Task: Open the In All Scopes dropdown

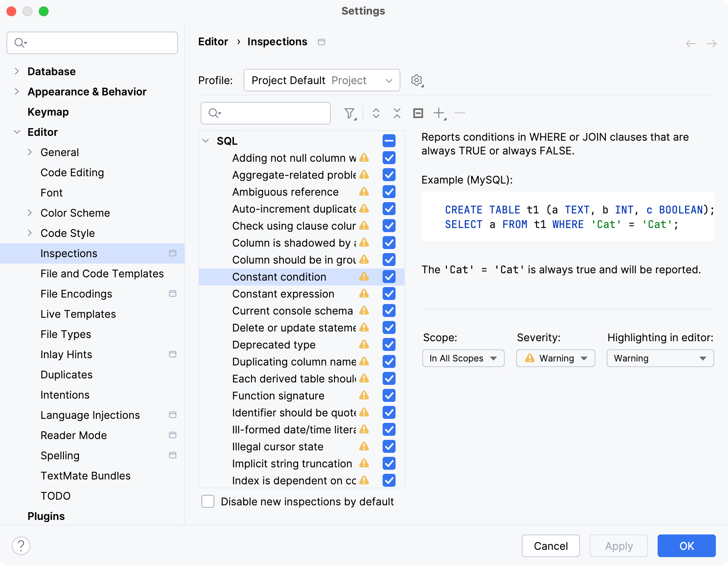Action: pyautogui.click(x=463, y=358)
